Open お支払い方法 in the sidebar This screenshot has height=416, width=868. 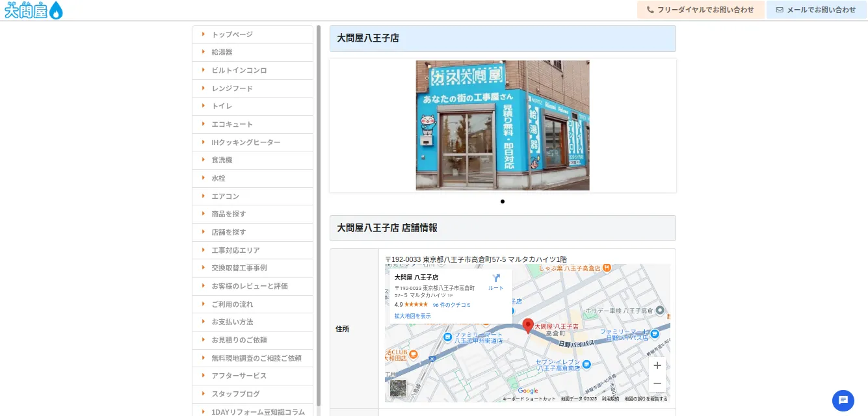(252, 322)
